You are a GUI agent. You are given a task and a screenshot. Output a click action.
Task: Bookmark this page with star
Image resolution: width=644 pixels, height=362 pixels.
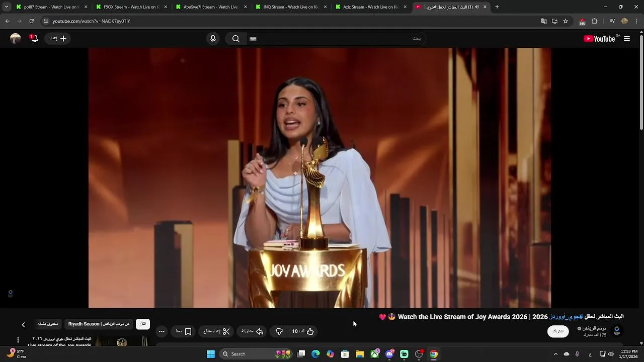pos(566,21)
